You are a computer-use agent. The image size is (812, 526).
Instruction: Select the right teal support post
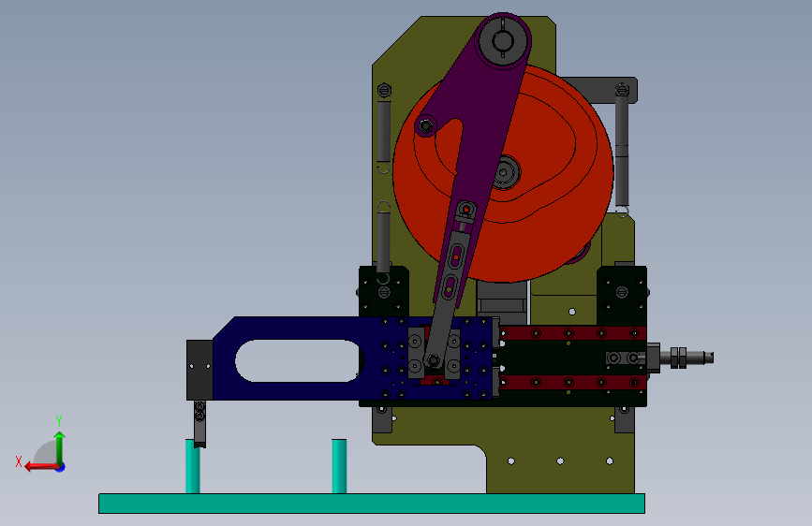[x=339, y=466]
